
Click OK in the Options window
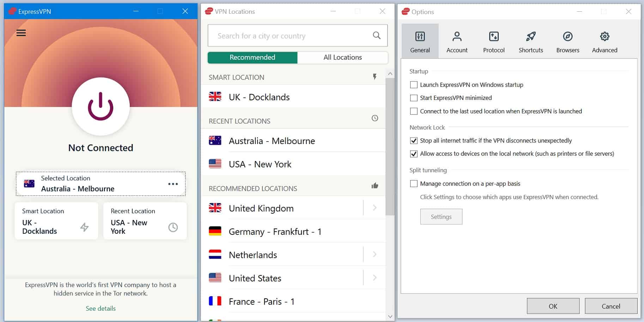tap(553, 306)
